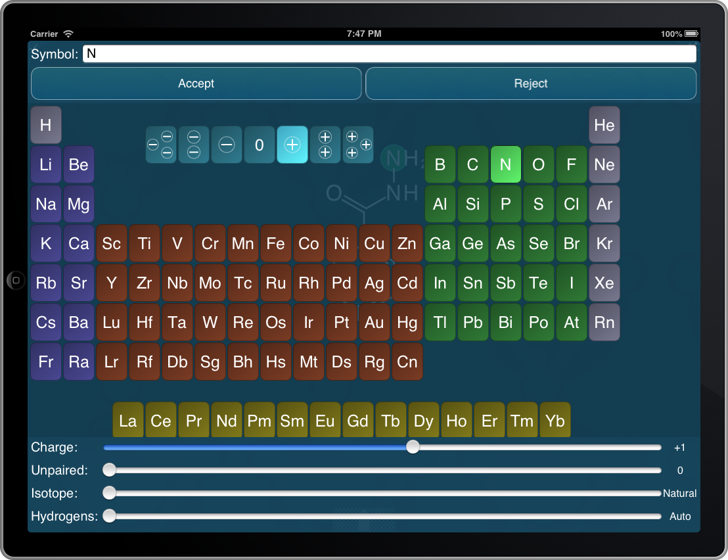Pick the triple minus charge icon

coord(161,145)
